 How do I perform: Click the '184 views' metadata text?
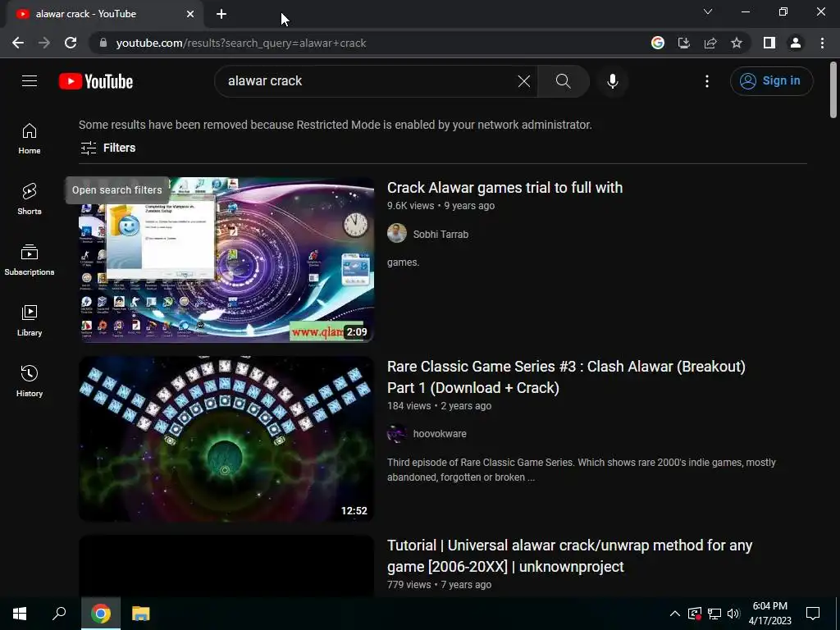tap(409, 406)
